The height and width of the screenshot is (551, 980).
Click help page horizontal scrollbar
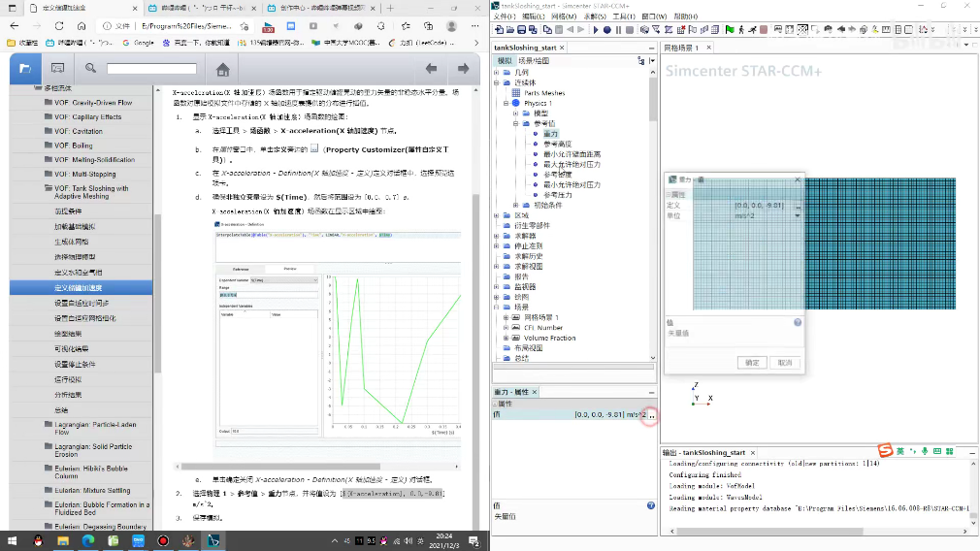(x=280, y=466)
